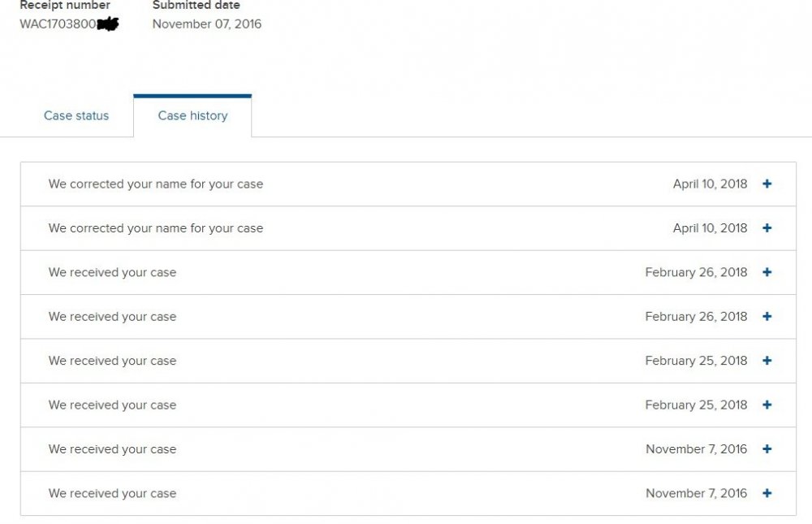Select the "We received your case" text in the lower February 25 row
The image size is (812, 524).
tap(112, 405)
